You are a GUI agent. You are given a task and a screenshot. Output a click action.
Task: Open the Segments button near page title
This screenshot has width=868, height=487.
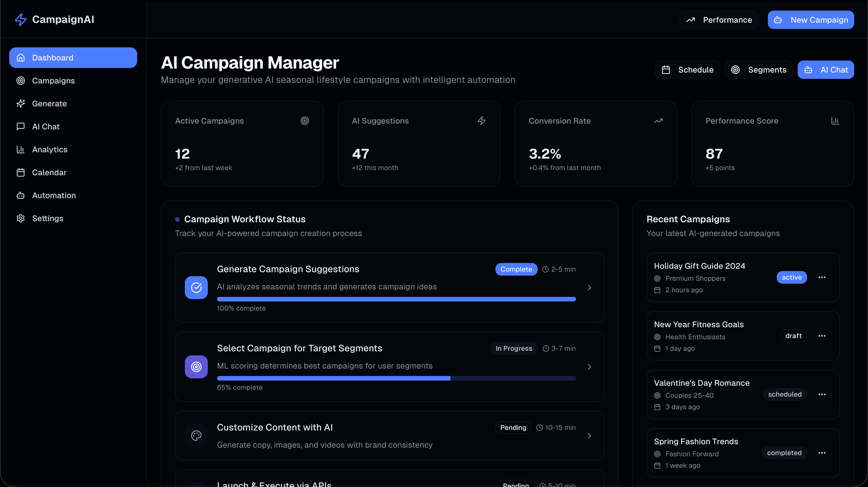[x=758, y=70]
